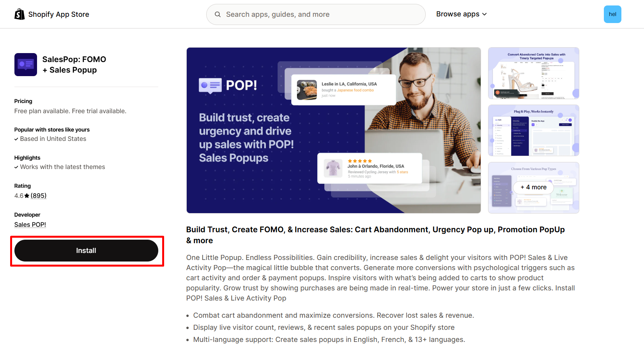The width and height of the screenshot is (644, 347).
Task: Focus the Search apps, guides field
Action: click(316, 14)
